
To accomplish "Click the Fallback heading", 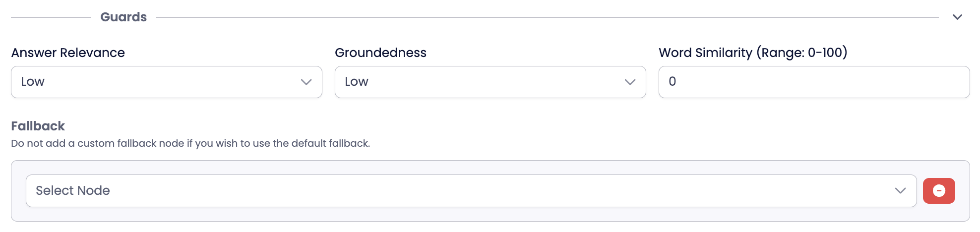I will 38,126.
